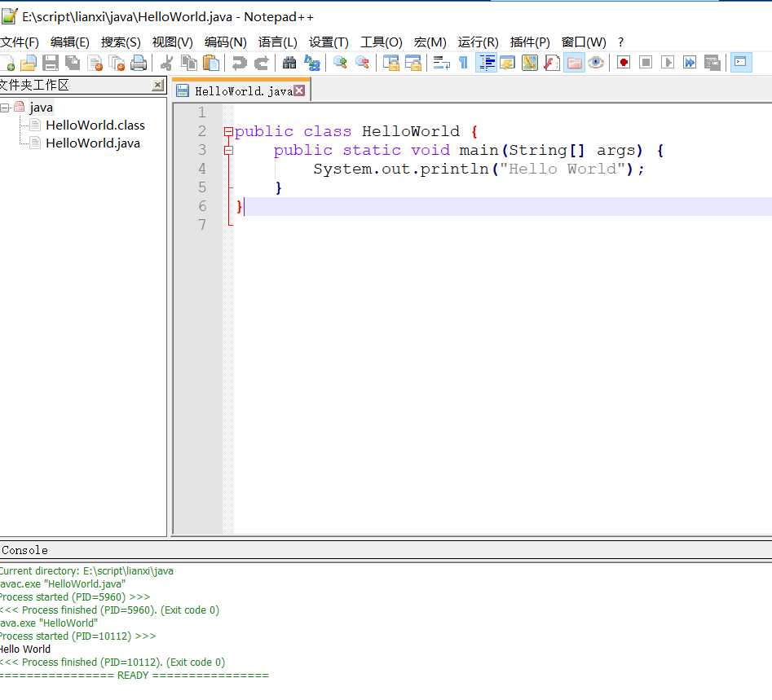Collapse the java folder node
Screen dimensions: 772x700
(x=5, y=108)
